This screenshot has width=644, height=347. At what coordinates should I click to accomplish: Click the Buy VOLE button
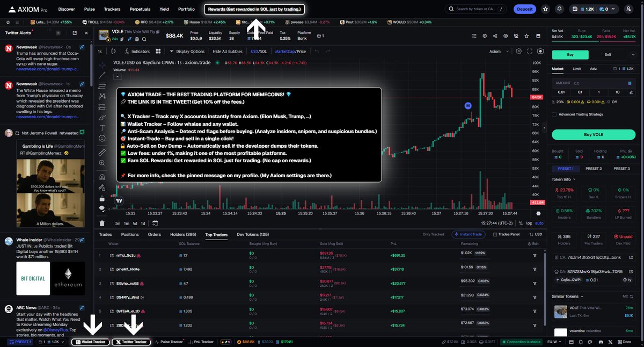593,134
